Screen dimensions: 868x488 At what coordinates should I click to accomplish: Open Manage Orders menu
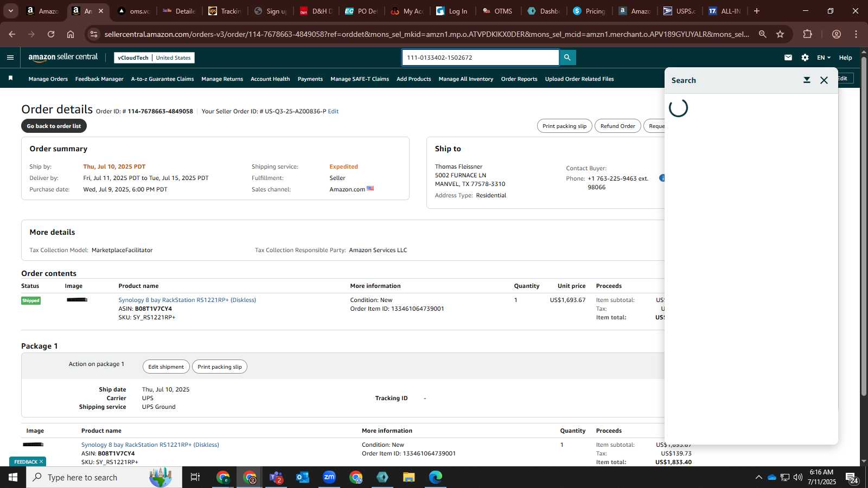48,79
